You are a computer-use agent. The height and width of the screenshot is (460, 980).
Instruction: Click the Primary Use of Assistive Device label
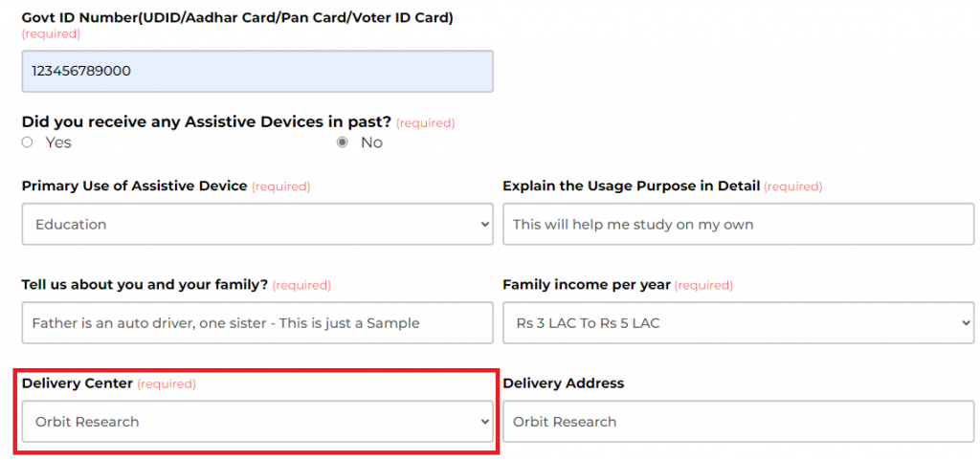[134, 186]
